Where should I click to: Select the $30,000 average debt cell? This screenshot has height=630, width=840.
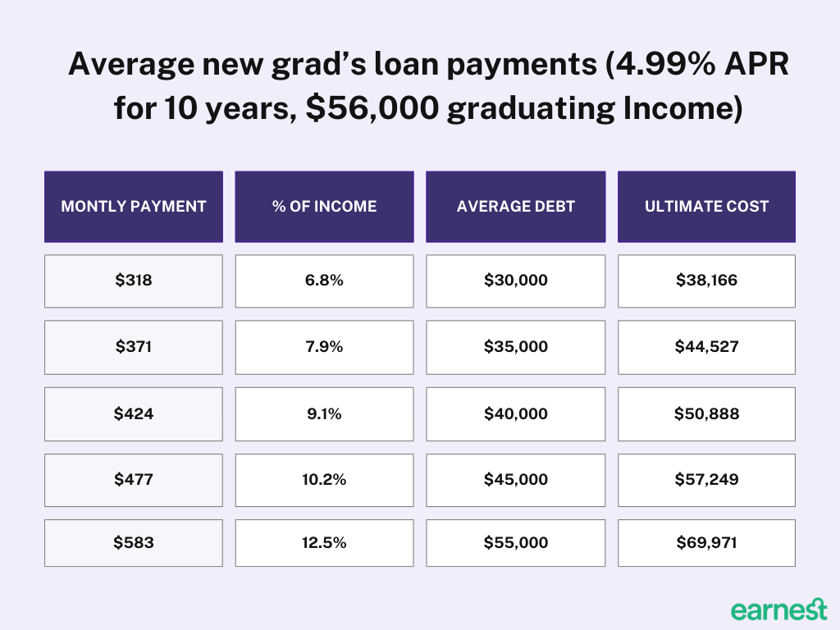pyautogui.click(x=516, y=281)
